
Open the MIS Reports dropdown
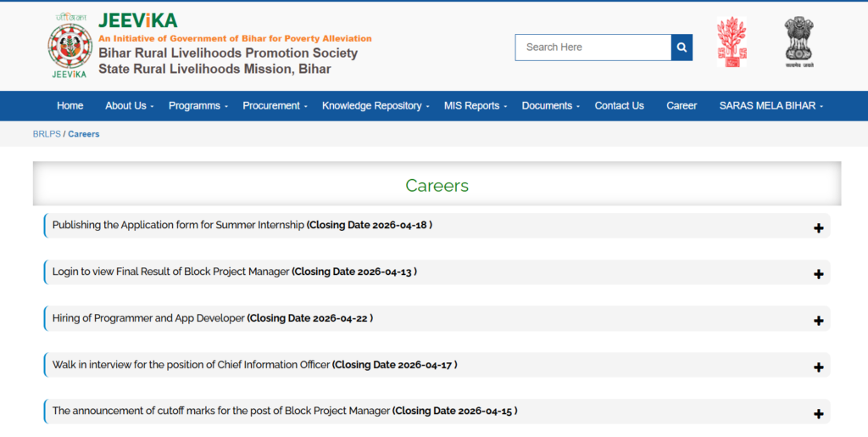pyautogui.click(x=475, y=106)
